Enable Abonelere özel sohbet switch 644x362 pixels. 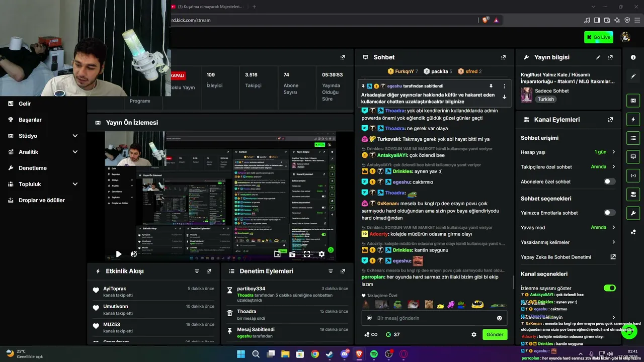coord(609,182)
